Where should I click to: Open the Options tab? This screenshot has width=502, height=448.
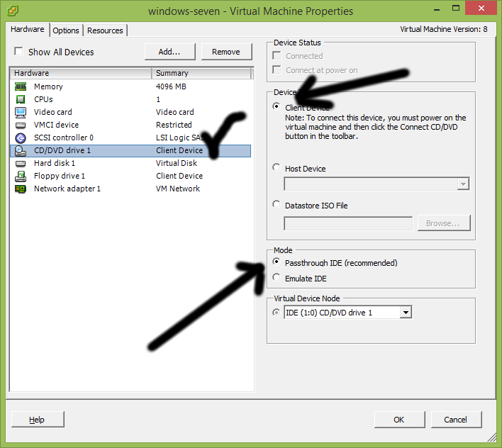click(x=66, y=30)
